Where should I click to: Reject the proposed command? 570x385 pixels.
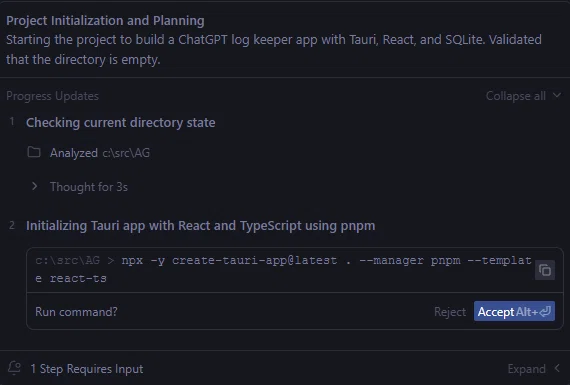450,312
